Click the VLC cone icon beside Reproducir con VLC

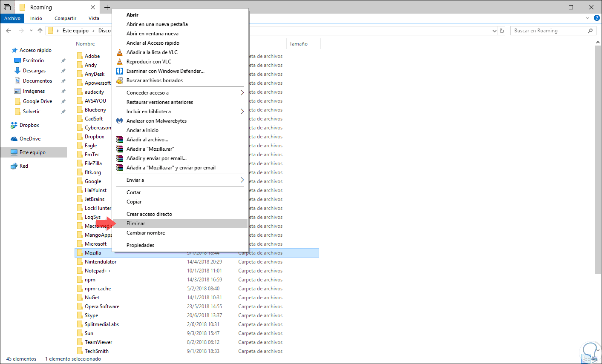click(x=120, y=62)
